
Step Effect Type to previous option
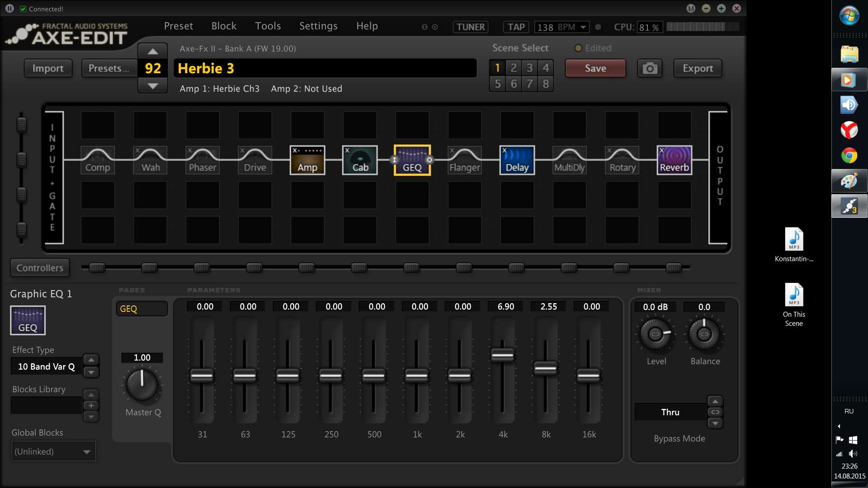(91, 360)
